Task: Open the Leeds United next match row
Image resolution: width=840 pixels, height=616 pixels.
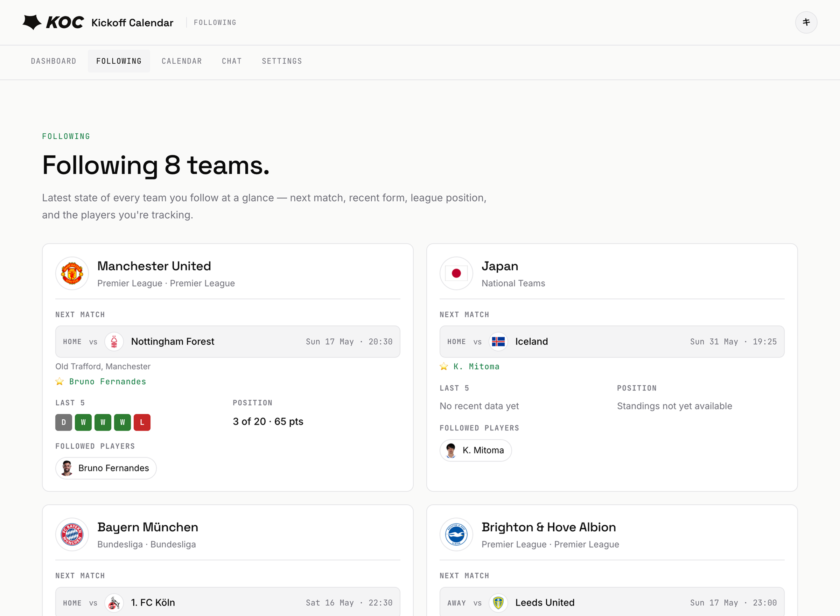Action: (612, 601)
